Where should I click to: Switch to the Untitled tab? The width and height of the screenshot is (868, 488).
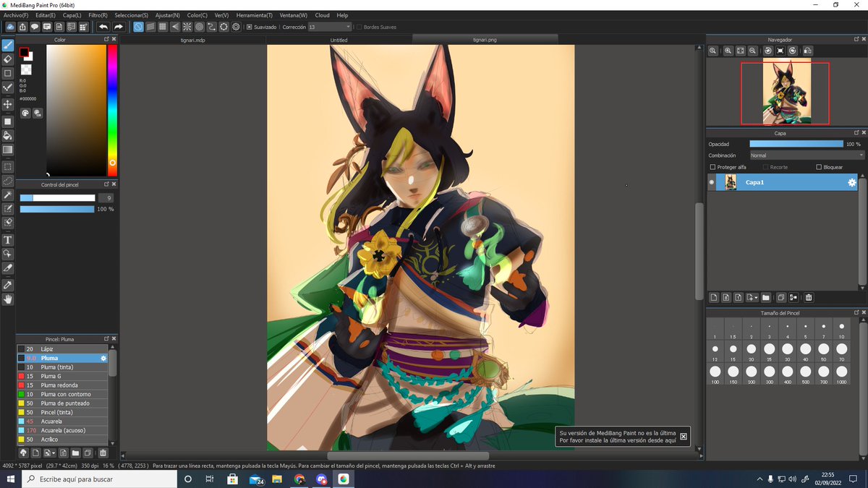coord(339,40)
